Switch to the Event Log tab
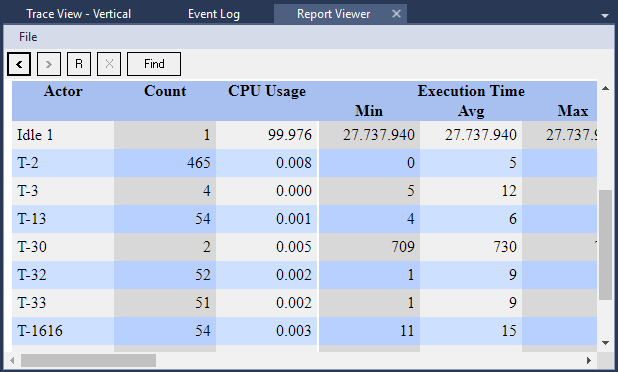Viewport: 618px width, 372px height. [214, 14]
